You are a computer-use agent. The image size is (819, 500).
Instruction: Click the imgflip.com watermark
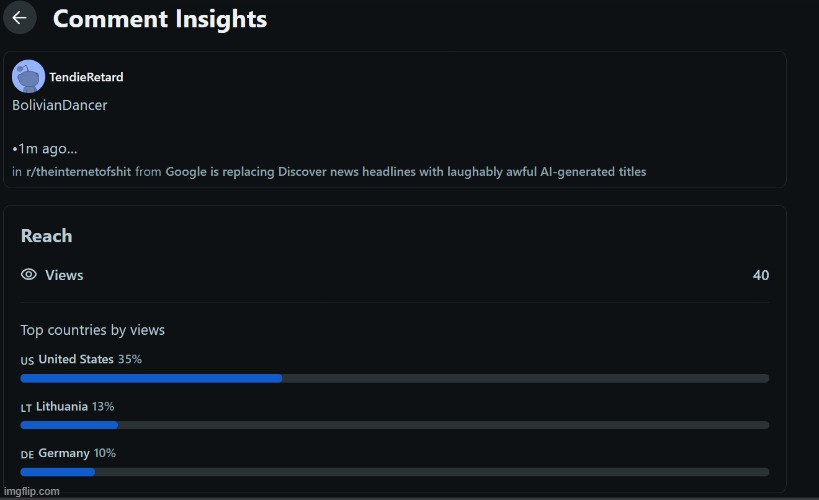(x=32, y=491)
